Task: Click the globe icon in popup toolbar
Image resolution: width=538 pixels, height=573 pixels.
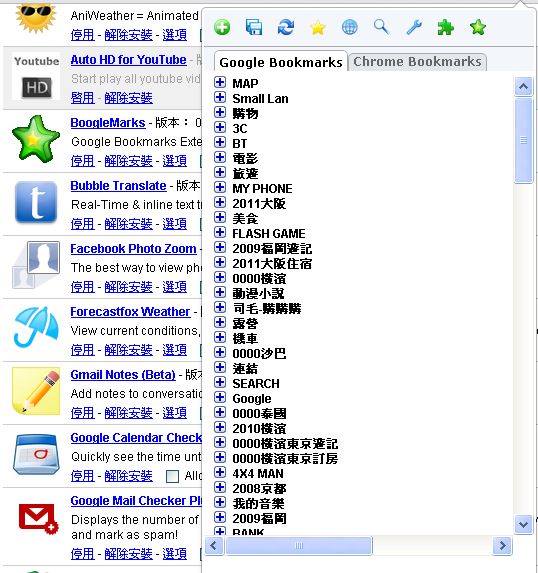Action: pyautogui.click(x=350, y=27)
